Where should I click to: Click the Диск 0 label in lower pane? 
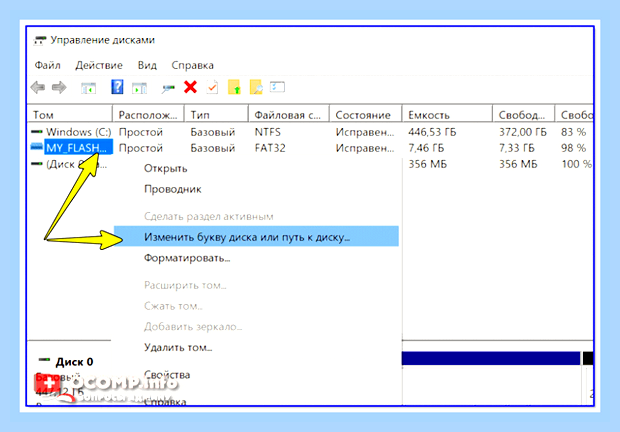[74, 362]
